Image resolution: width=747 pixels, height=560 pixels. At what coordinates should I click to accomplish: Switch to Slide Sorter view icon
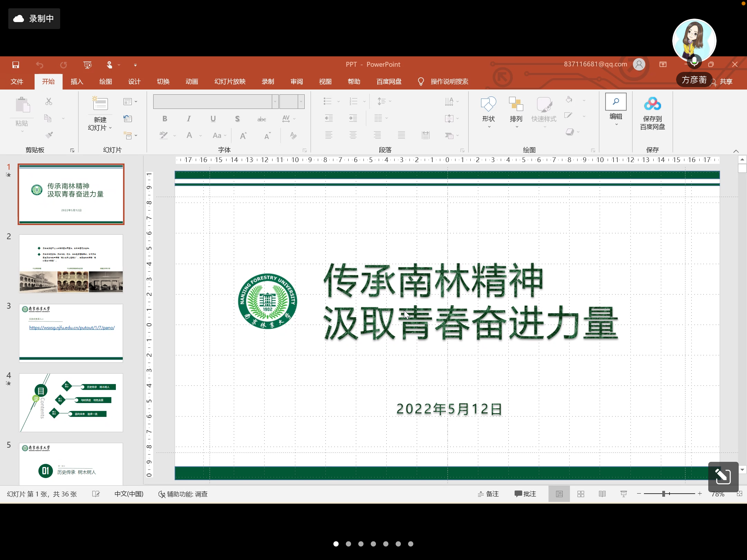(581, 494)
